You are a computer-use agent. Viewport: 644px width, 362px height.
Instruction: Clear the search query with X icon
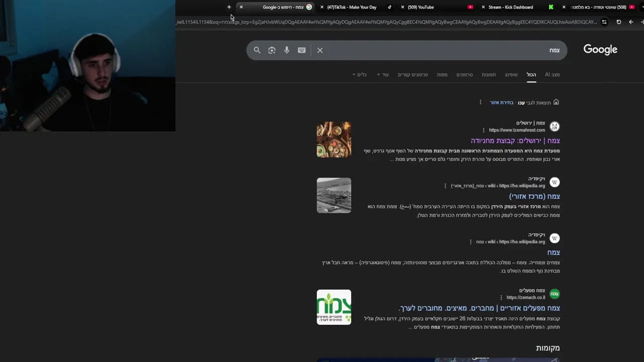point(320,50)
